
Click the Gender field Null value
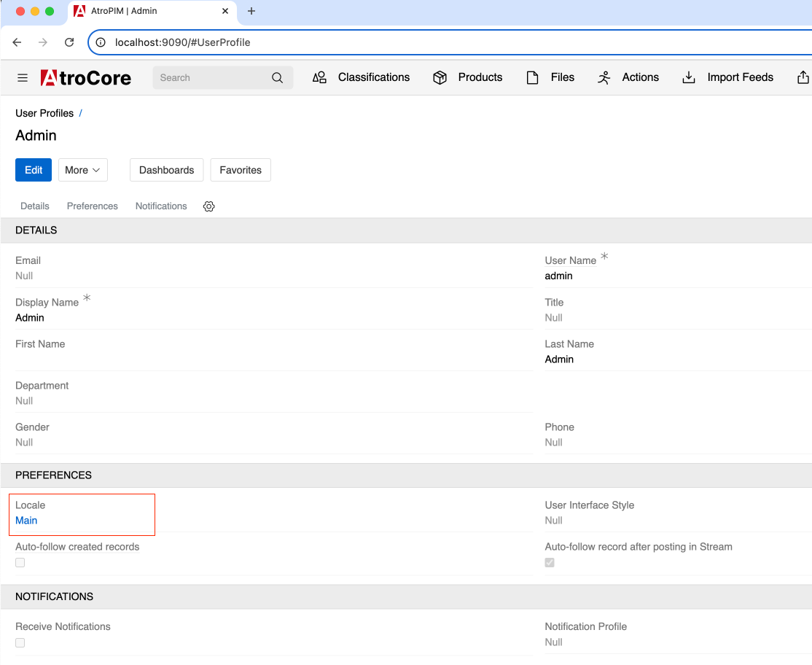[24, 443]
